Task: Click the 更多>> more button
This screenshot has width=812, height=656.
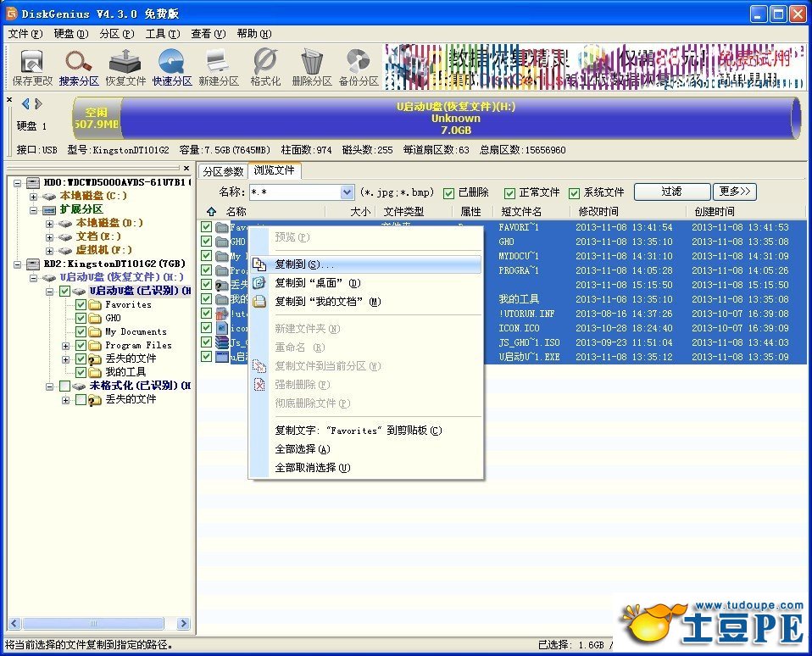Action: click(x=734, y=192)
